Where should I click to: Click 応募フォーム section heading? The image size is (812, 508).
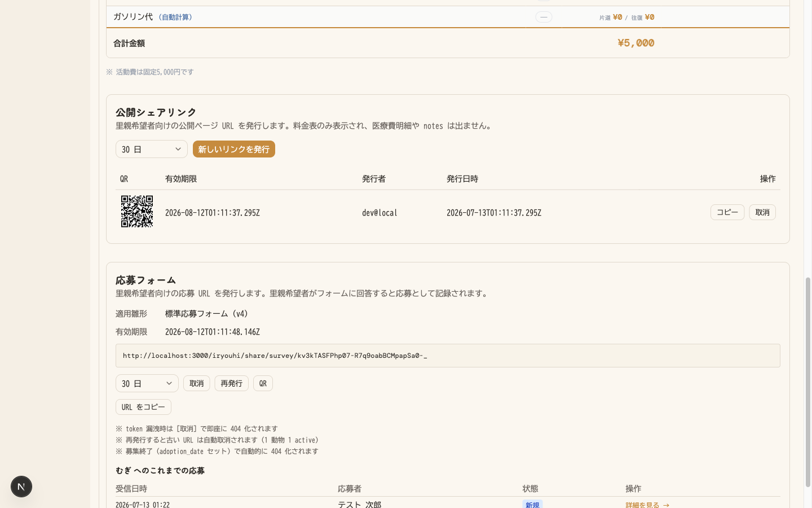point(146,280)
